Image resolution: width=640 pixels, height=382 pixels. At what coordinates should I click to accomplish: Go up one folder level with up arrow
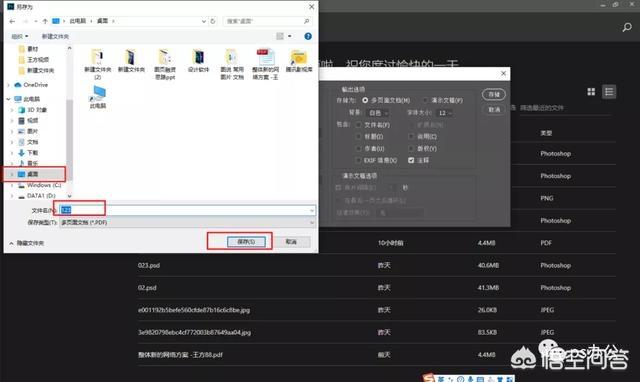[45, 21]
